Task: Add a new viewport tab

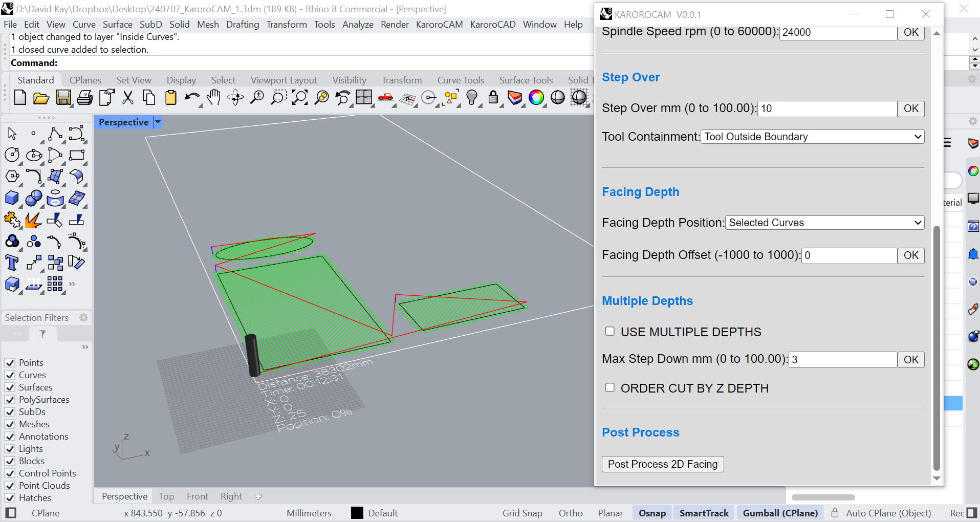Action: click(258, 496)
